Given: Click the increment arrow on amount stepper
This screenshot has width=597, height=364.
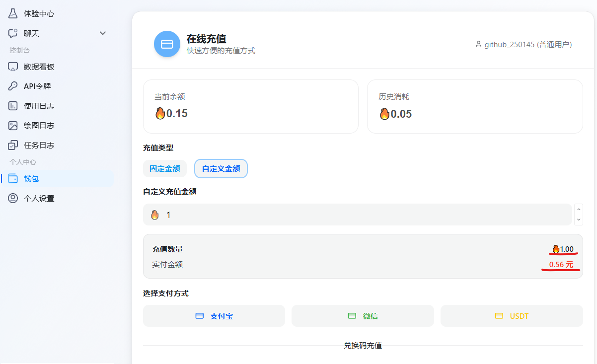Looking at the screenshot, I should point(579,209).
